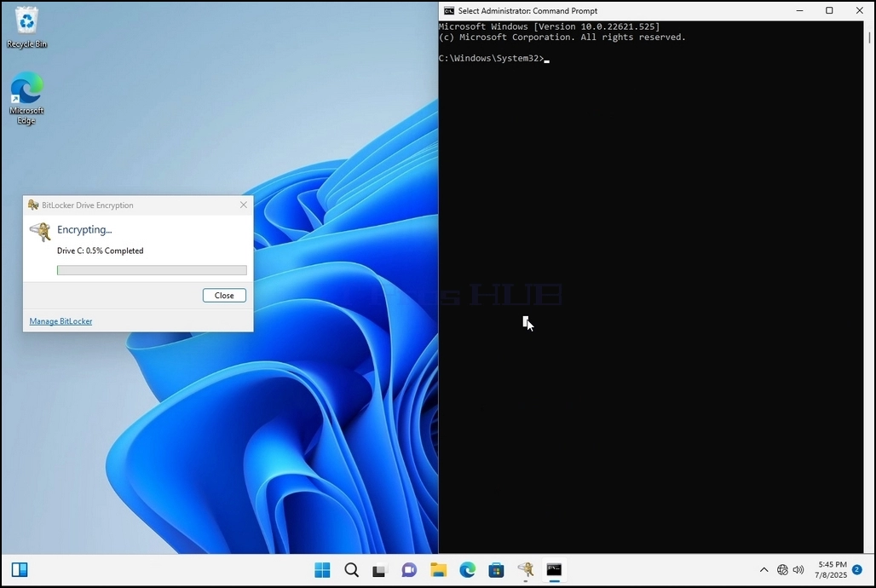Switch to Command Prompt on the taskbar
876x588 pixels.
554,569
